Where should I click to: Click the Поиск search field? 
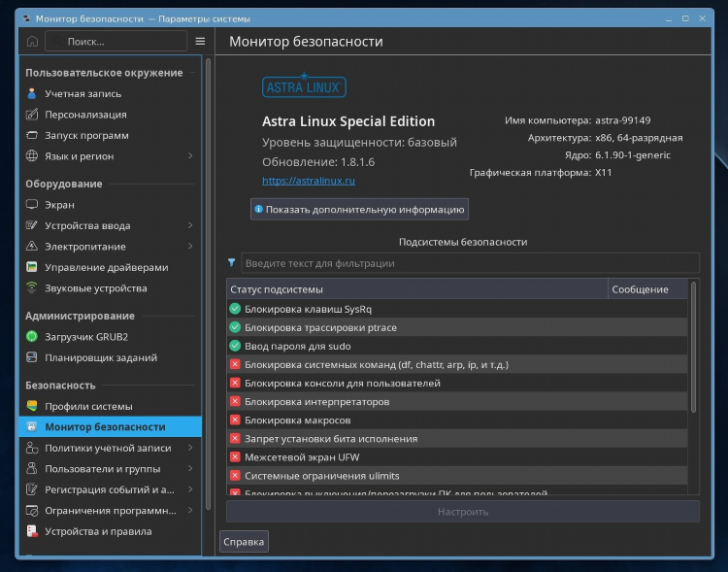[x=116, y=42]
